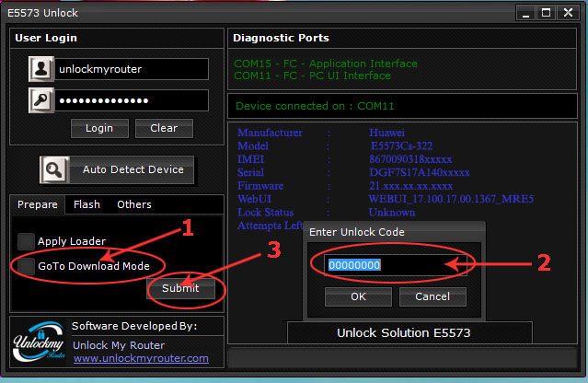Click the Lock Status value Unknown
Image resolution: width=588 pixels, height=383 pixels.
pos(392,213)
